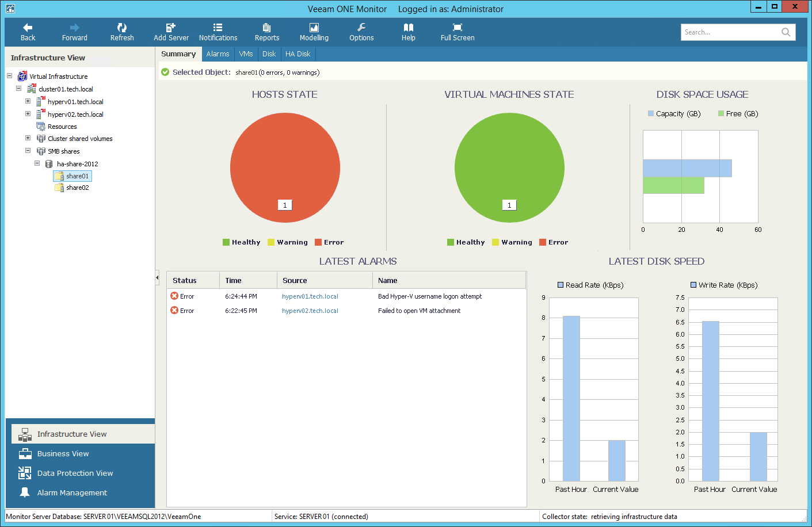
Task: Click error icon of 6:22:45 PM alarm
Action: tap(174, 310)
